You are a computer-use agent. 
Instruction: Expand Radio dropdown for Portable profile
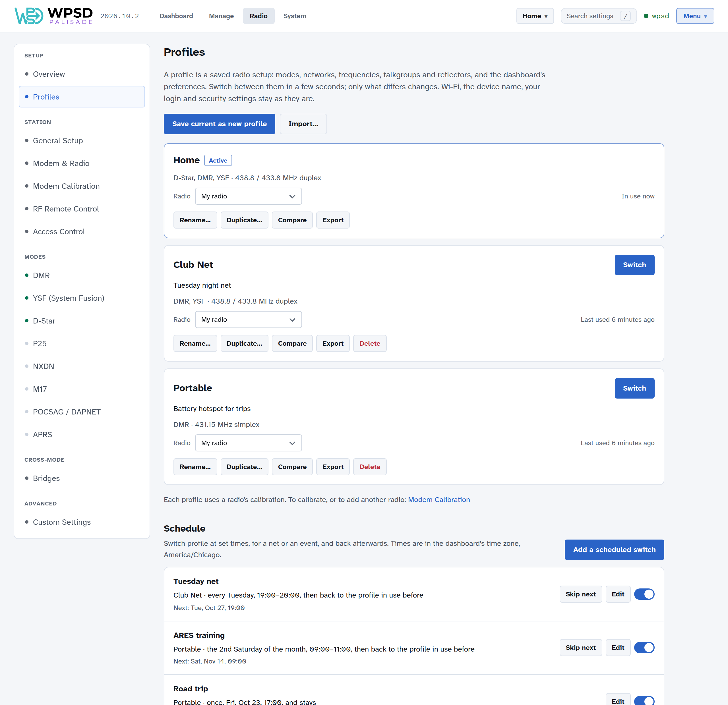point(248,443)
